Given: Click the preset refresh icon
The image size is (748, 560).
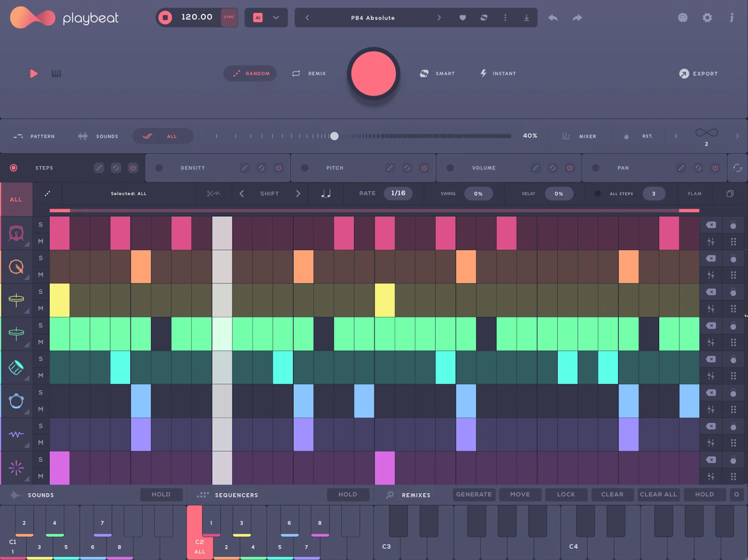Looking at the screenshot, I should (x=484, y=18).
